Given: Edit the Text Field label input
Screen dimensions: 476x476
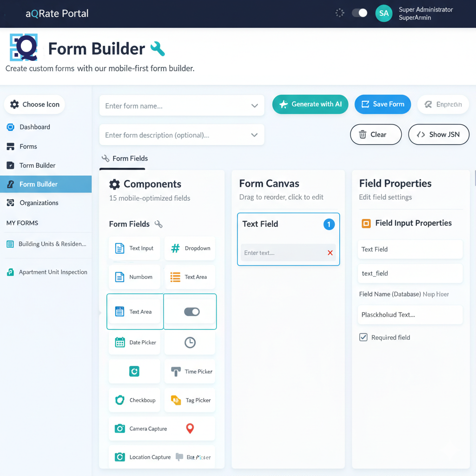Looking at the screenshot, I should 410,249.
